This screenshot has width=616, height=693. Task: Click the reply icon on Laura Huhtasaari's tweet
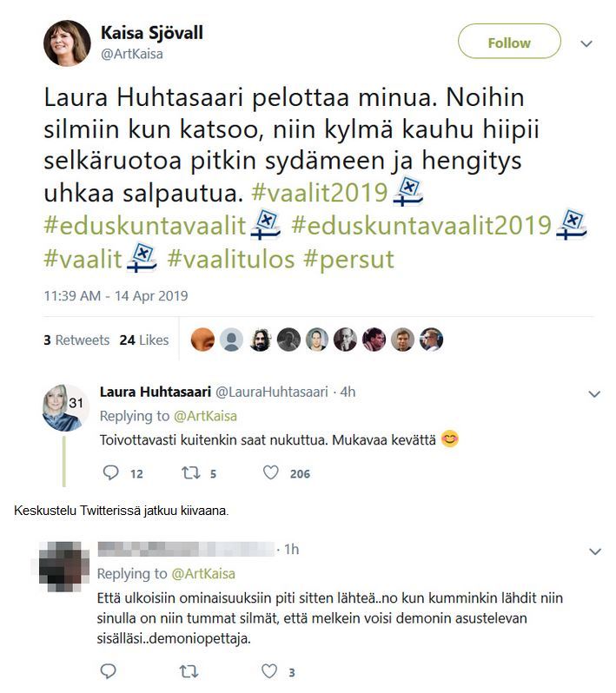[110, 473]
